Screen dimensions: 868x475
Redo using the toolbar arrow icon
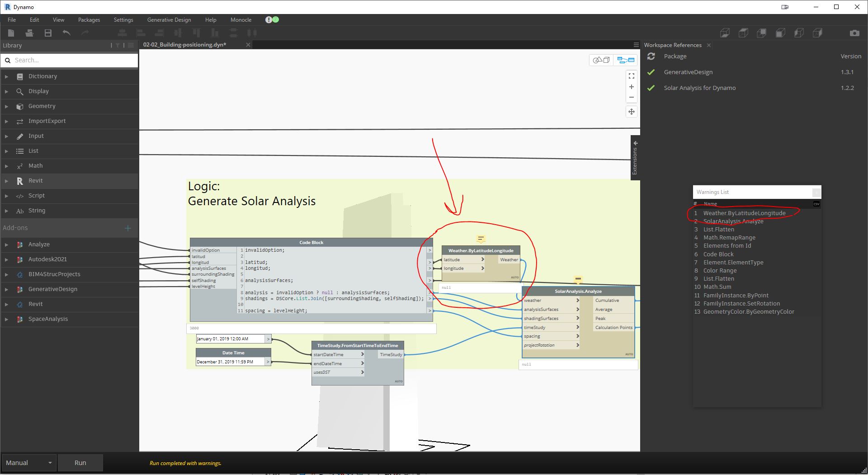pyautogui.click(x=85, y=33)
